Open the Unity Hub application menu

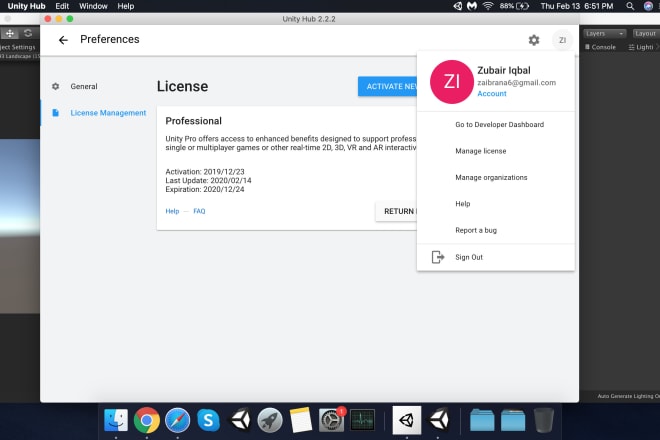click(x=26, y=6)
